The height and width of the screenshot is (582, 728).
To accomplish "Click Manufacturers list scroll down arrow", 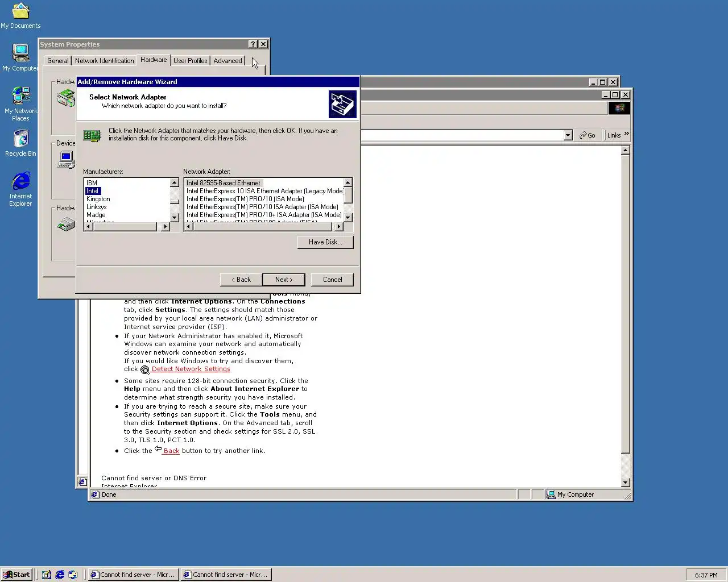I will tap(175, 218).
